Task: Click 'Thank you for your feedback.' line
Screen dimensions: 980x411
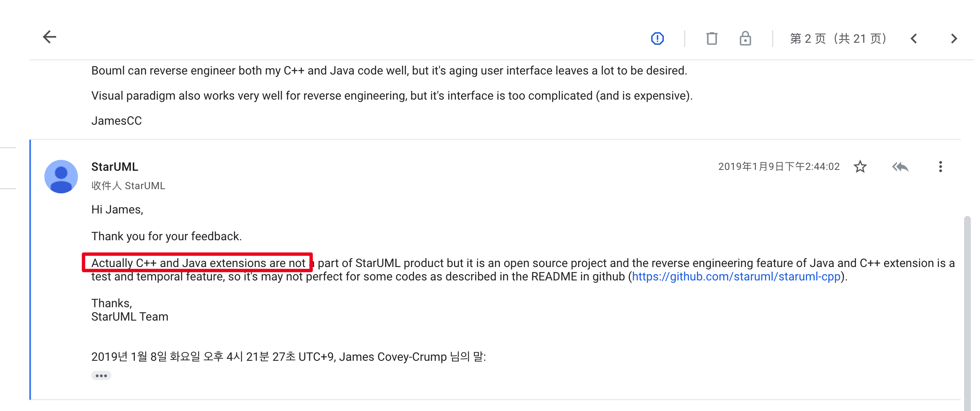Action: 167,236
